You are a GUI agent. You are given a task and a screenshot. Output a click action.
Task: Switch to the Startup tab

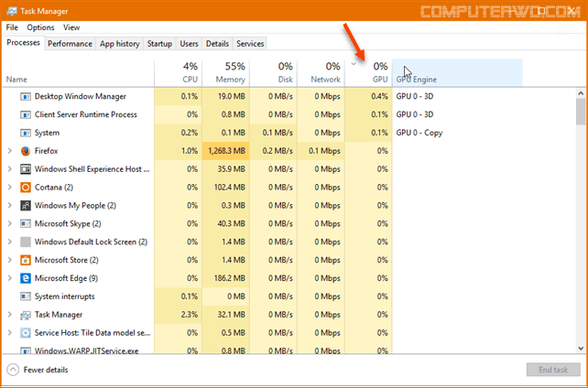click(159, 44)
